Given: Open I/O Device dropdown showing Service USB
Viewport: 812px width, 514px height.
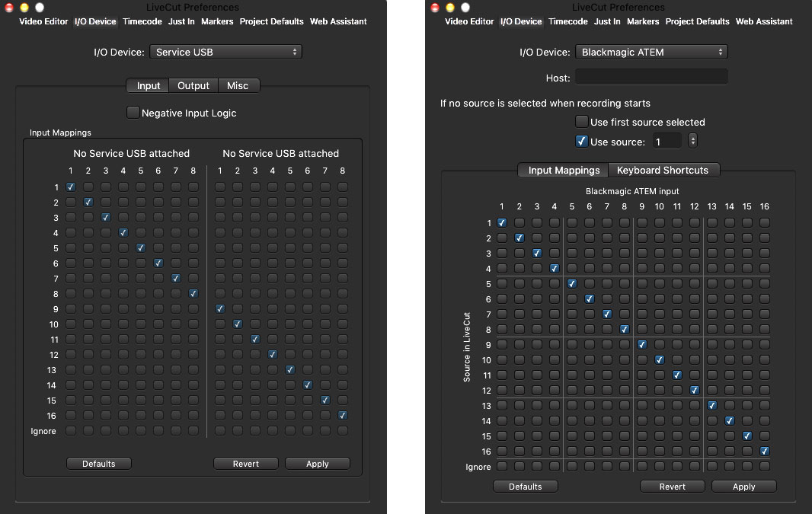Looking at the screenshot, I should coord(225,53).
